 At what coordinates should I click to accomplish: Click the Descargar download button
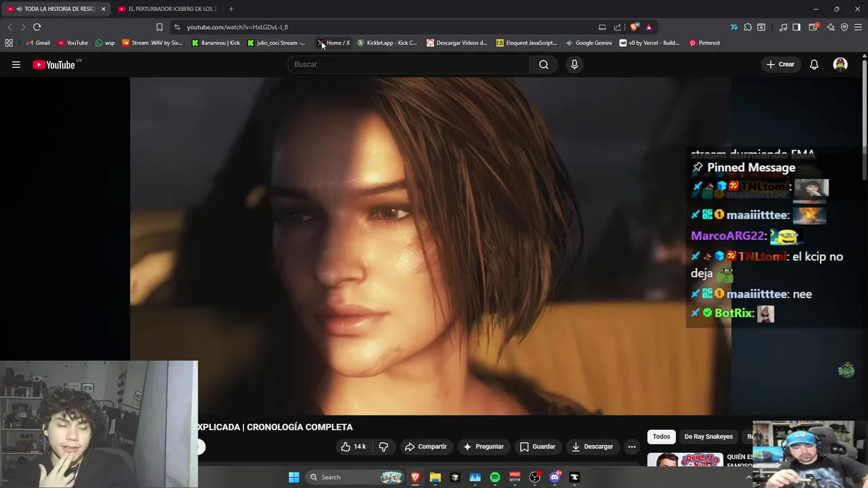tap(592, 447)
